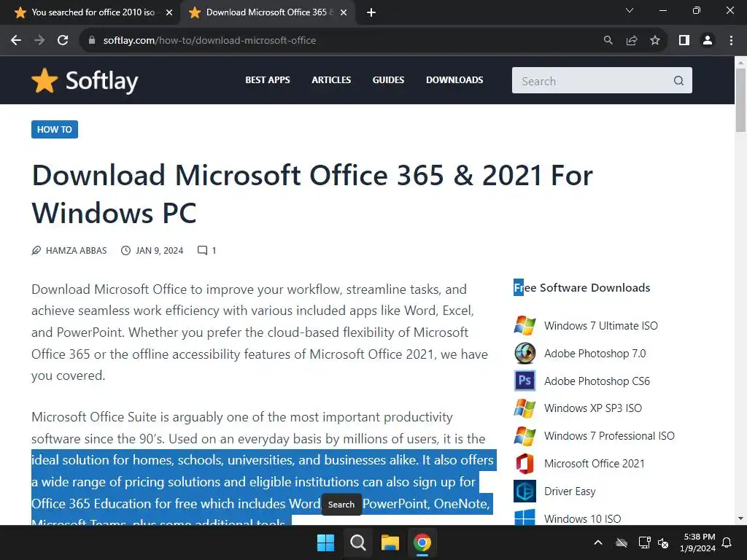Click the Adobe Photoshop 7.0 eye icon

coord(525,354)
